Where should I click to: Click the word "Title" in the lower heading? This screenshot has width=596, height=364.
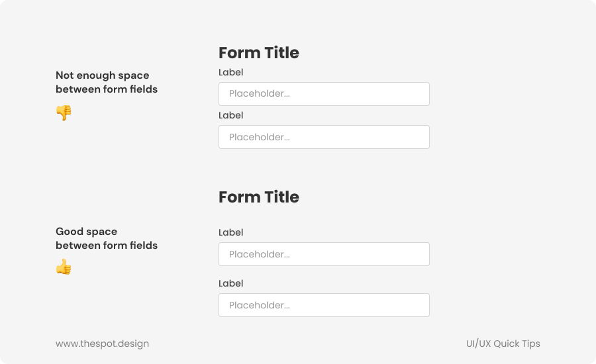pyautogui.click(x=281, y=197)
